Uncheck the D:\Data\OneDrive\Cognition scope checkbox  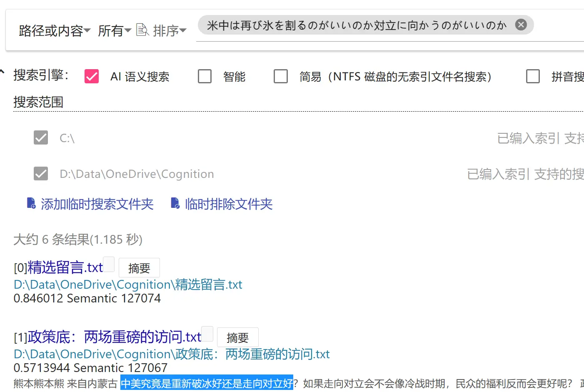tap(41, 174)
